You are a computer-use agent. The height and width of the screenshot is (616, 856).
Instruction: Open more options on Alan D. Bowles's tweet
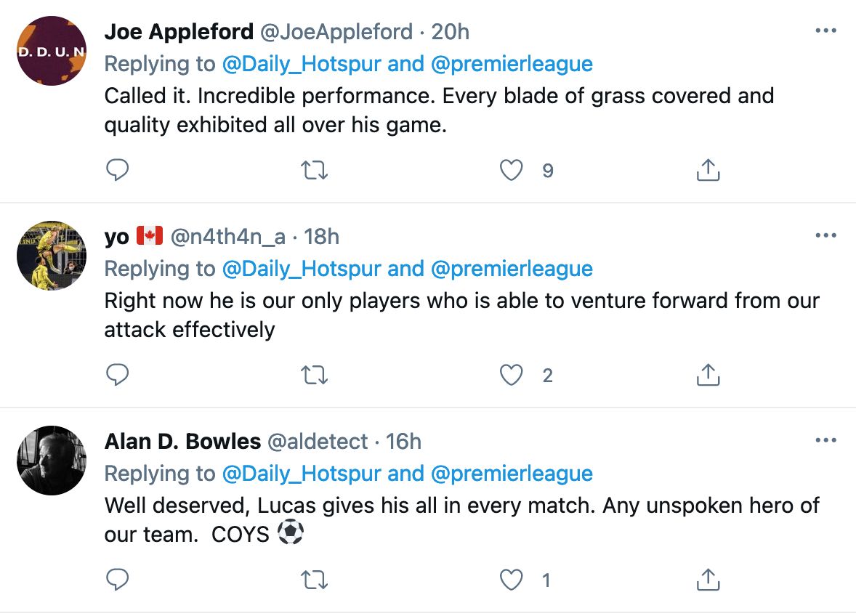[x=826, y=441]
